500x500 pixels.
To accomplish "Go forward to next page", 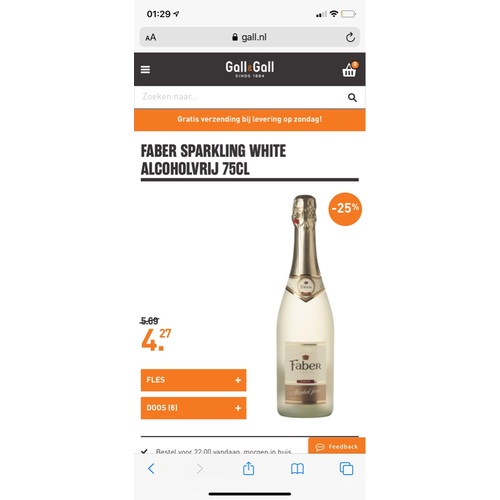I will click(x=200, y=468).
